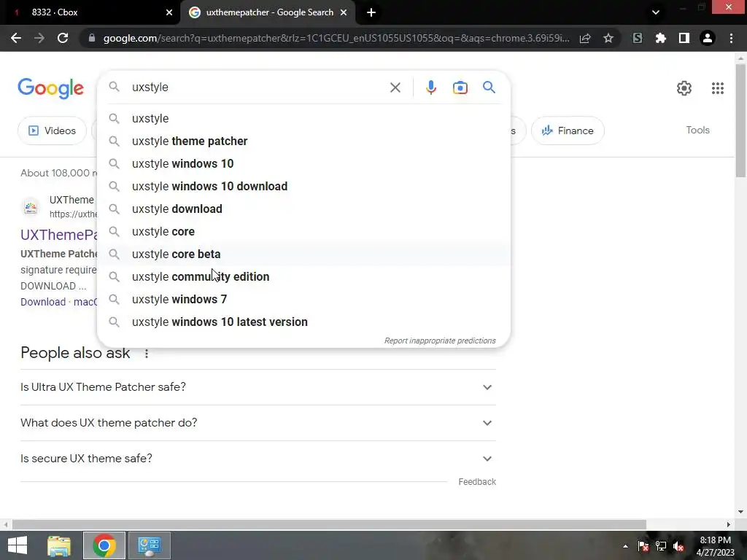747x560 pixels.
Task: Filter results by Videos
Action: [x=52, y=131]
